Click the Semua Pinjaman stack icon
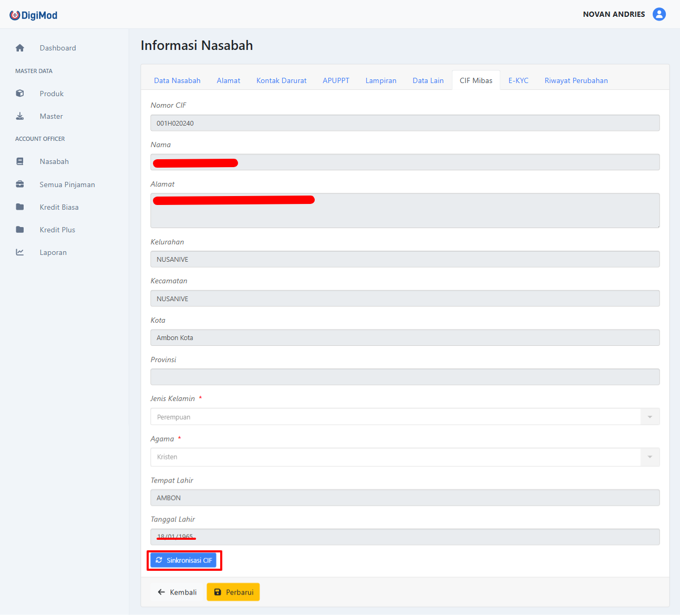Image resolution: width=680 pixels, height=616 pixels. tap(19, 184)
